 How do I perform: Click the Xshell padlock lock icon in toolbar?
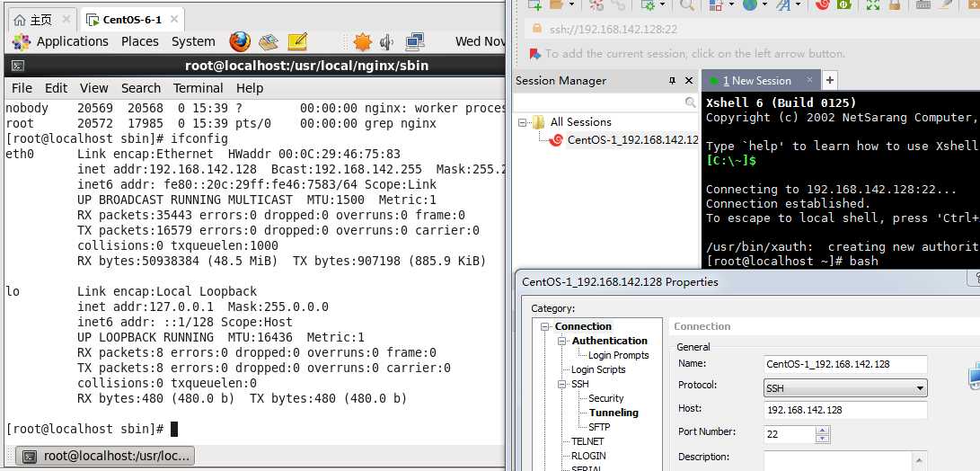895,5
